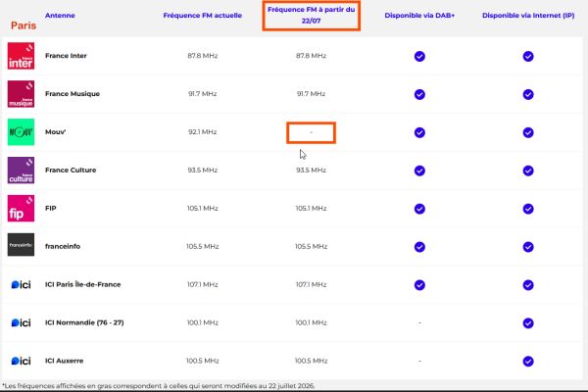Click France Culture current frequency 93.5 MHz
The height and width of the screenshot is (392, 588).
click(203, 170)
